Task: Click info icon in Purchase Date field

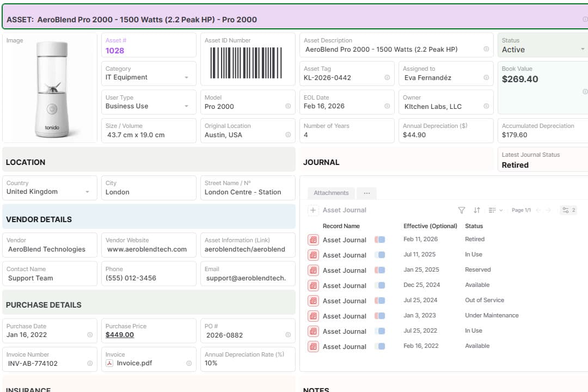Action: pos(90,335)
